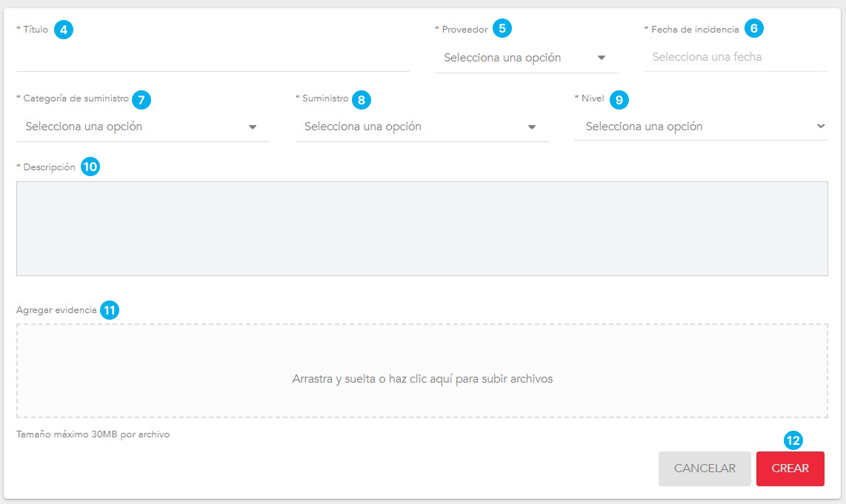This screenshot has width=846, height=504.
Task: Click badge 12 above the Crear button
Action: click(x=793, y=440)
